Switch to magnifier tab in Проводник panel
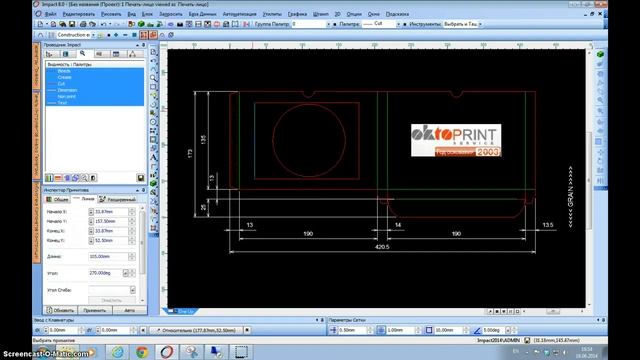The width and height of the screenshot is (640, 360). tap(83, 54)
